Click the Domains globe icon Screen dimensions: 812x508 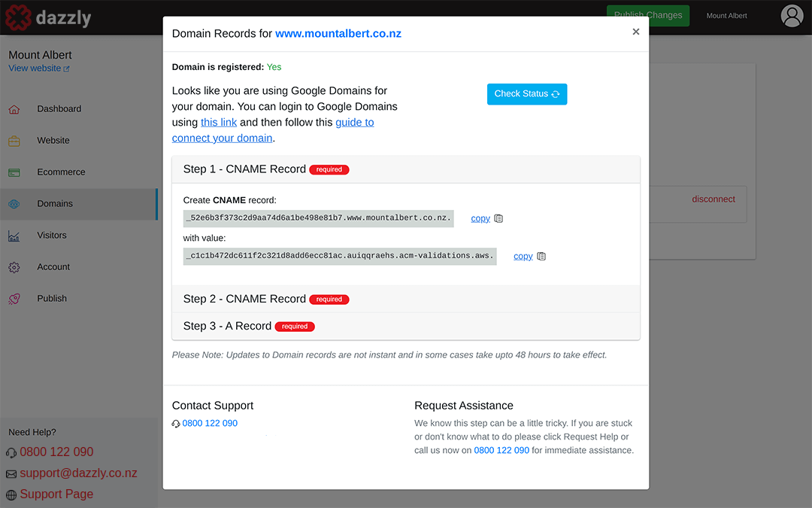pyautogui.click(x=14, y=204)
